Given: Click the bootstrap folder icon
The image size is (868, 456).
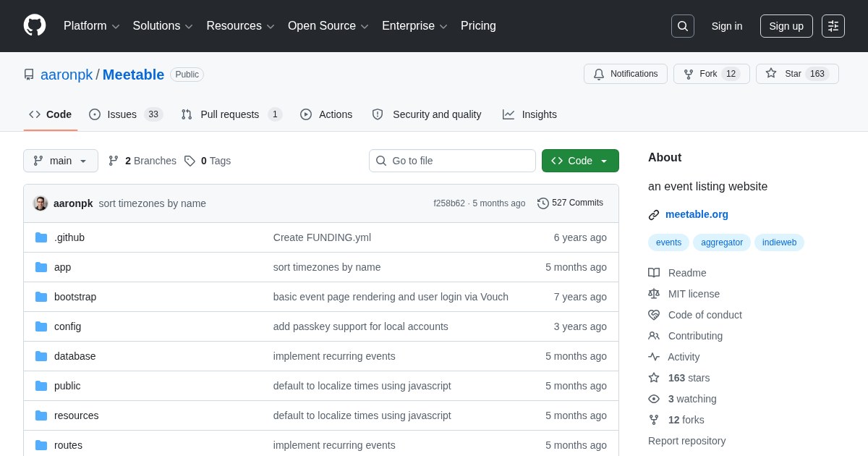Looking at the screenshot, I should (41, 297).
